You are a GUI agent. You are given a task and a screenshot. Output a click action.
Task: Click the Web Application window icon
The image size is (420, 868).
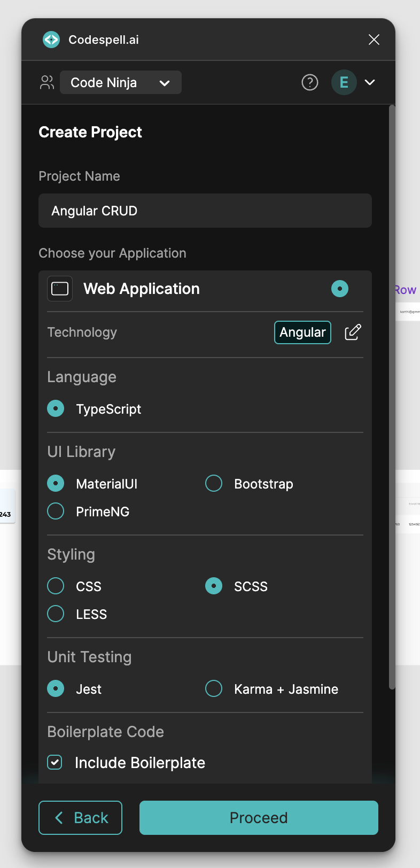[60, 289]
